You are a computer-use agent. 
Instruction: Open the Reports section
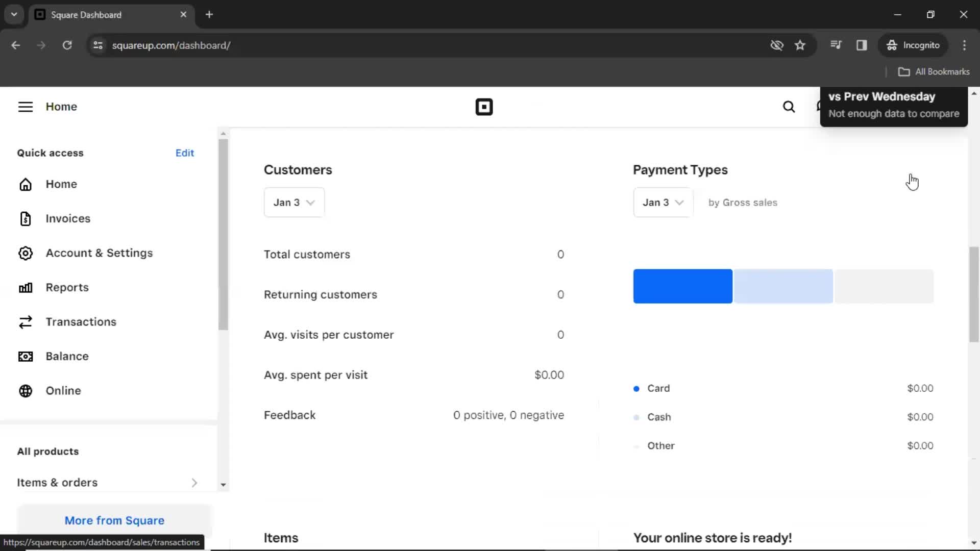[67, 287]
